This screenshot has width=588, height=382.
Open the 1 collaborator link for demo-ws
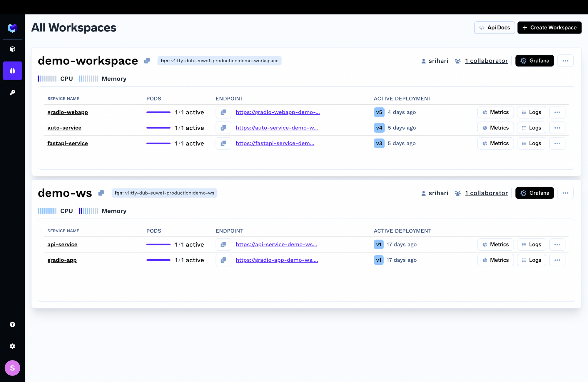(x=486, y=193)
